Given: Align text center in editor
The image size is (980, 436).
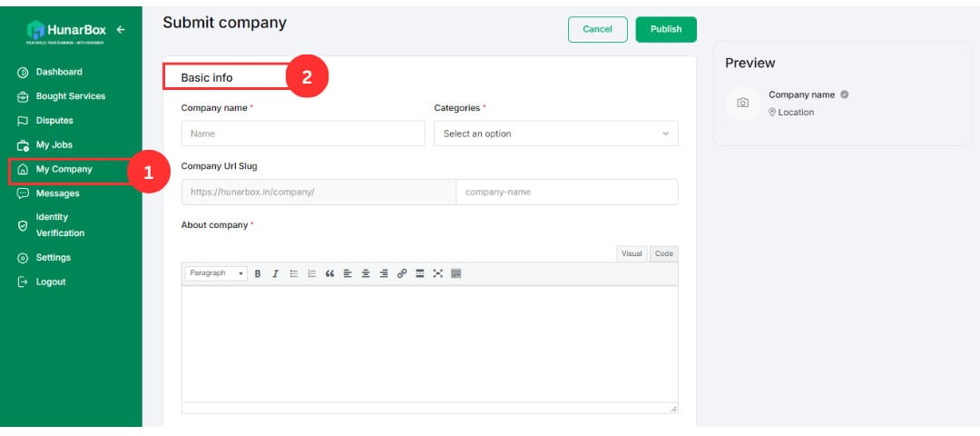Looking at the screenshot, I should tap(366, 273).
